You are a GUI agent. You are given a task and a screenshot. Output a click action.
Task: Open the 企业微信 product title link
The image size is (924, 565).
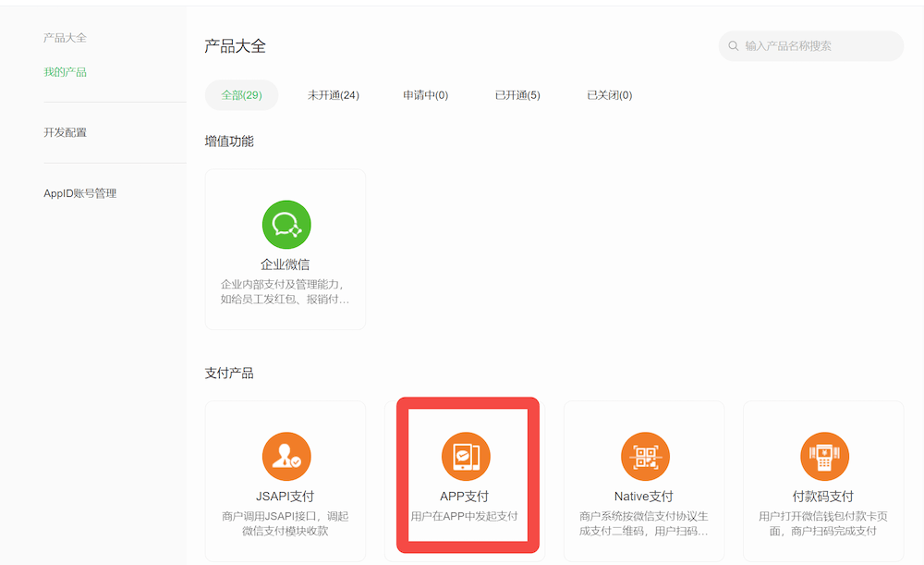(286, 264)
